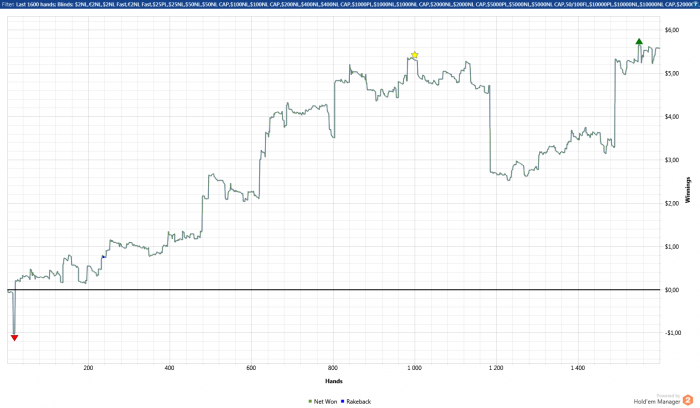
Task: Click the 800 x-axis label
Action: coord(333,368)
